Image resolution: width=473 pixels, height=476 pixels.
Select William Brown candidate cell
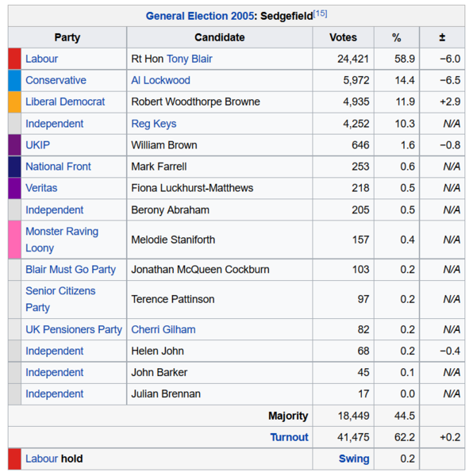(x=220, y=145)
